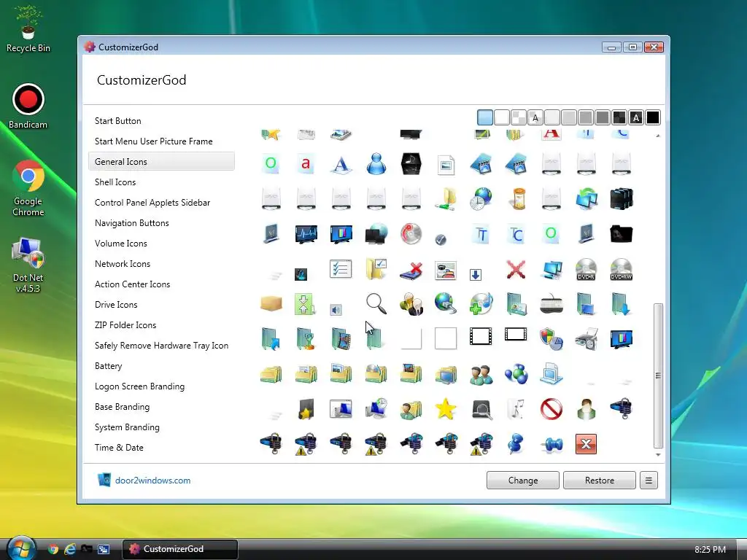Screen dimensions: 747x560
Task: Pick the blue Messenger user figure icon
Action: point(376,164)
